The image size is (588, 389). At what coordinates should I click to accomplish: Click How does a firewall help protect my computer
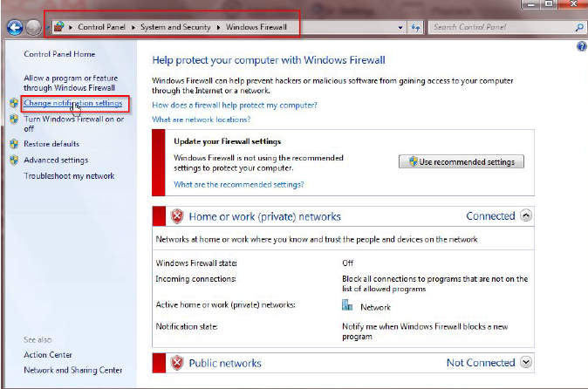(x=235, y=106)
